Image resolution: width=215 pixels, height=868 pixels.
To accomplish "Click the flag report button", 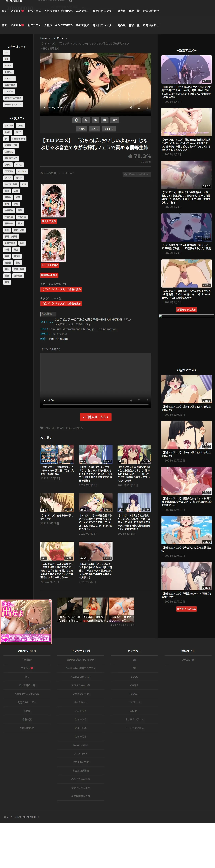I will 105,120.
